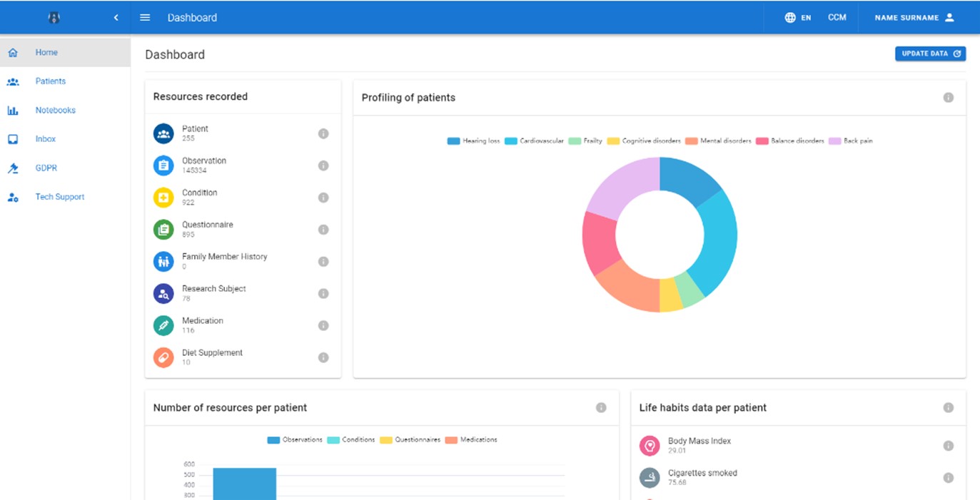980x500 pixels.
Task: Open Inbox in sidebar
Action: [x=65, y=139]
